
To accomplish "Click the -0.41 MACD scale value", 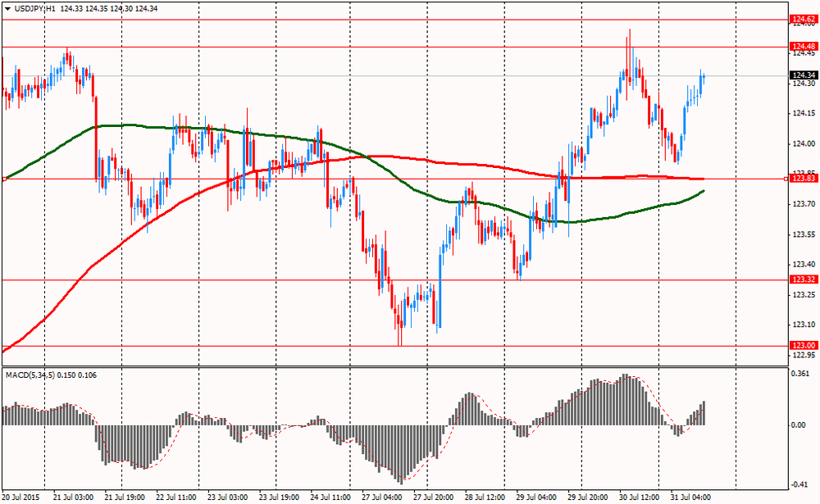I will coord(800,484).
